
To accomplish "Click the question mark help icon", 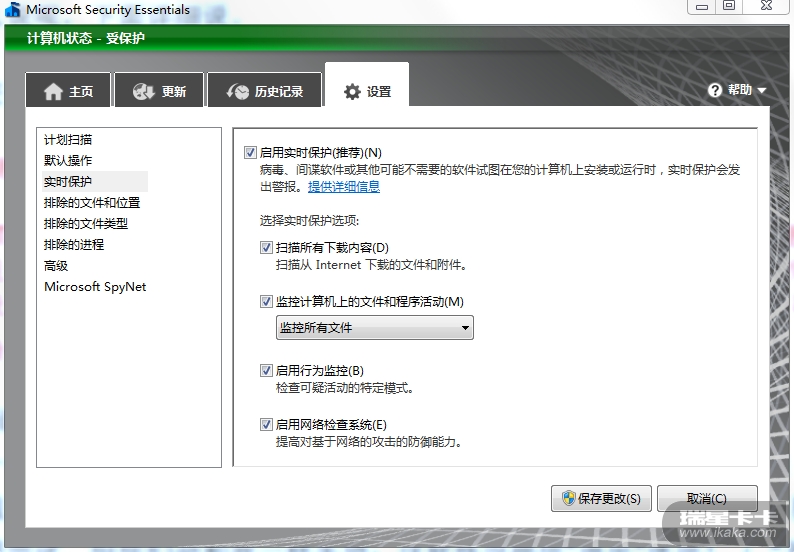I will click(714, 90).
